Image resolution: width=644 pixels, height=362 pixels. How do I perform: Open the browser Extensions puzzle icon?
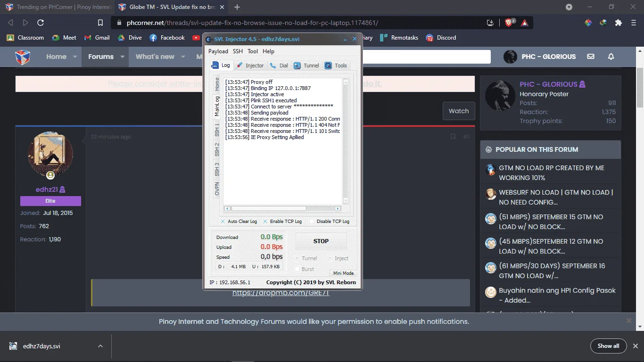pos(619,23)
